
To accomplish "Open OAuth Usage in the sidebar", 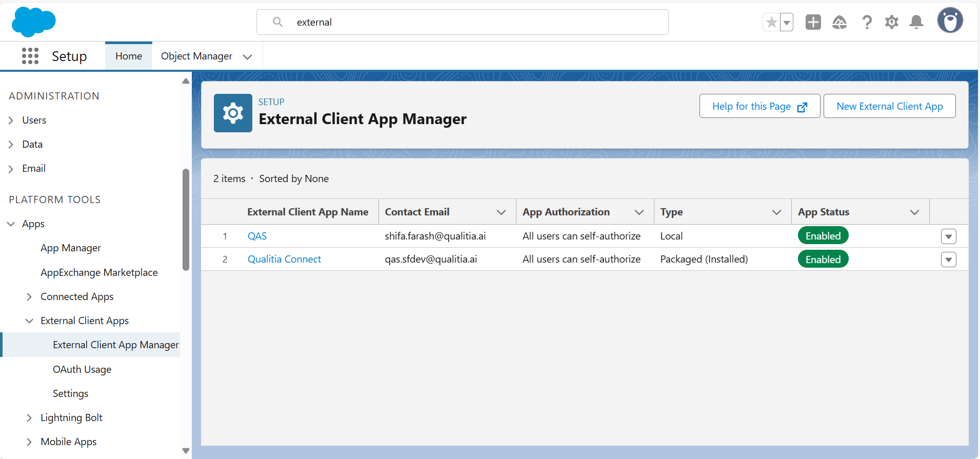I will [82, 369].
